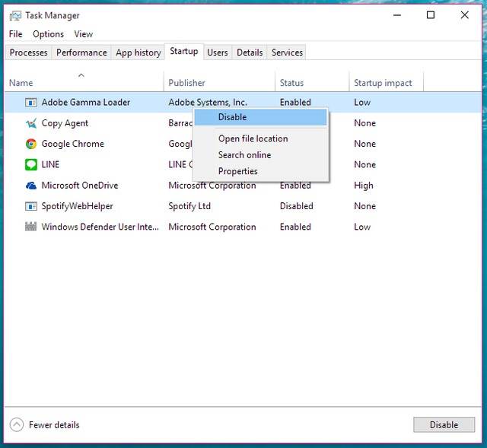Click the Fewer details label
Screen dimensions: 487x448
coord(54,424)
